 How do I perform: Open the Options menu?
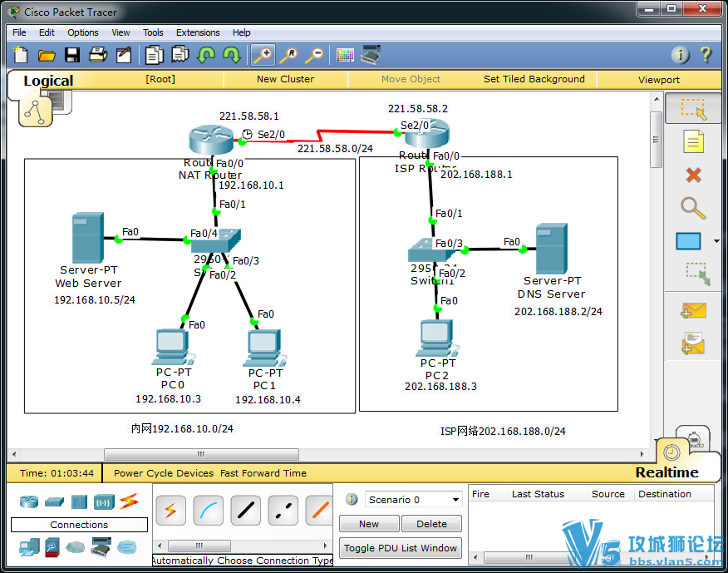pyautogui.click(x=82, y=32)
